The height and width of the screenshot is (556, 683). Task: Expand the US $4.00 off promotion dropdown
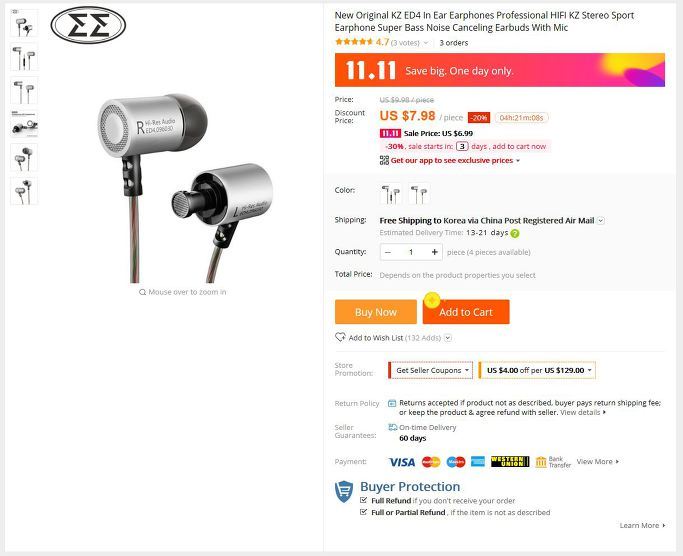point(537,370)
